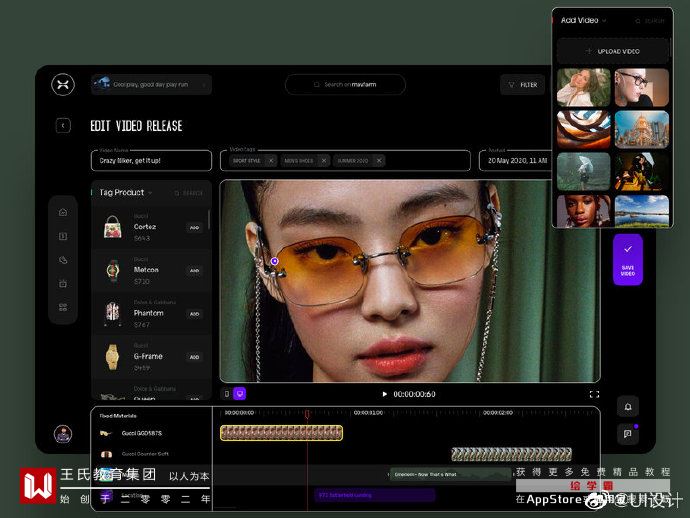The width and height of the screenshot is (690, 518).
Task: Open the TV icon in the sidebar
Action: (63, 284)
